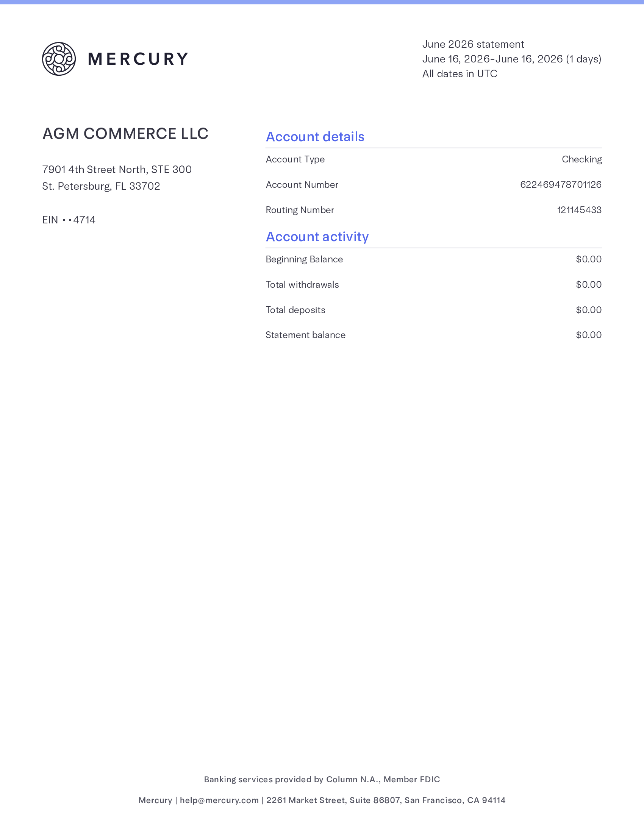The image size is (644, 833).
Task: Select the account number 622469478701126
Action: pyautogui.click(x=561, y=185)
